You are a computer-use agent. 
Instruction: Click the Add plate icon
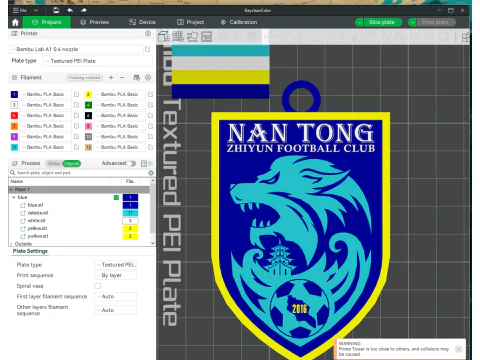point(178,36)
